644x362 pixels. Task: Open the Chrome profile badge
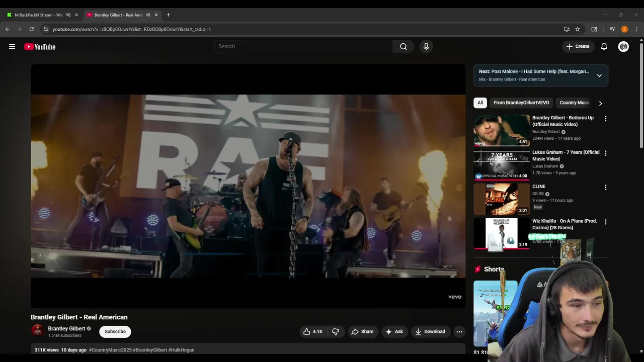point(624,29)
